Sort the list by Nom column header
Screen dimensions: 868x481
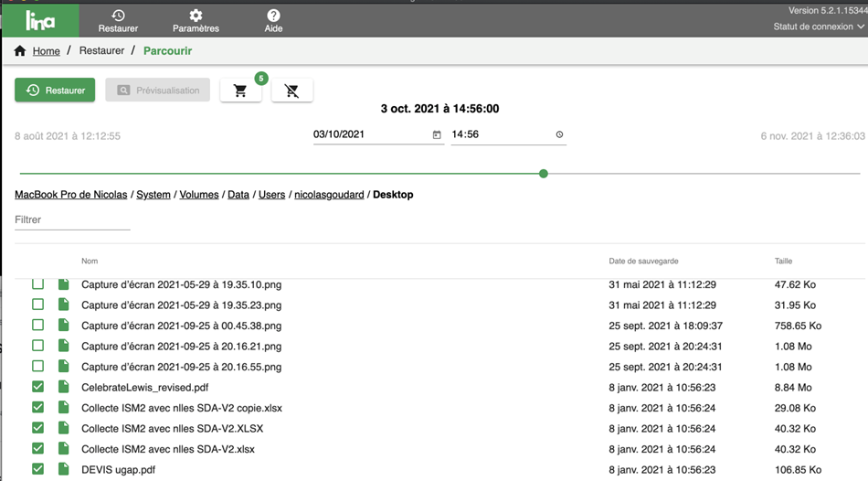pos(90,262)
